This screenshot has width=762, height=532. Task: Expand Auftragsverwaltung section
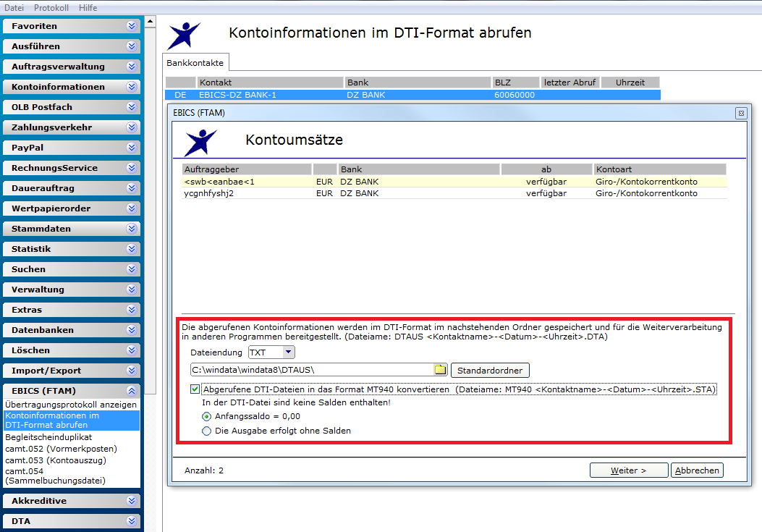click(x=72, y=67)
